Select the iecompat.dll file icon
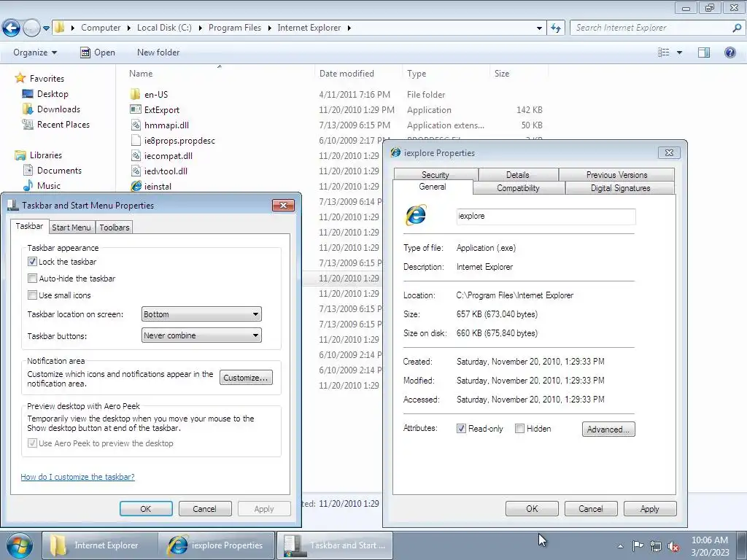The width and height of the screenshot is (747, 560). (x=135, y=156)
